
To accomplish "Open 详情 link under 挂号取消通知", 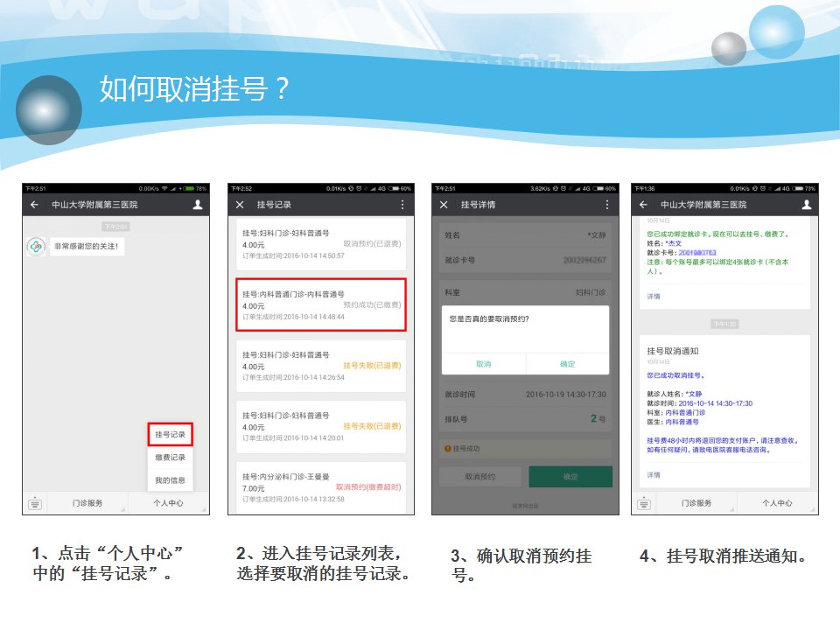I will (x=654, y=474).
